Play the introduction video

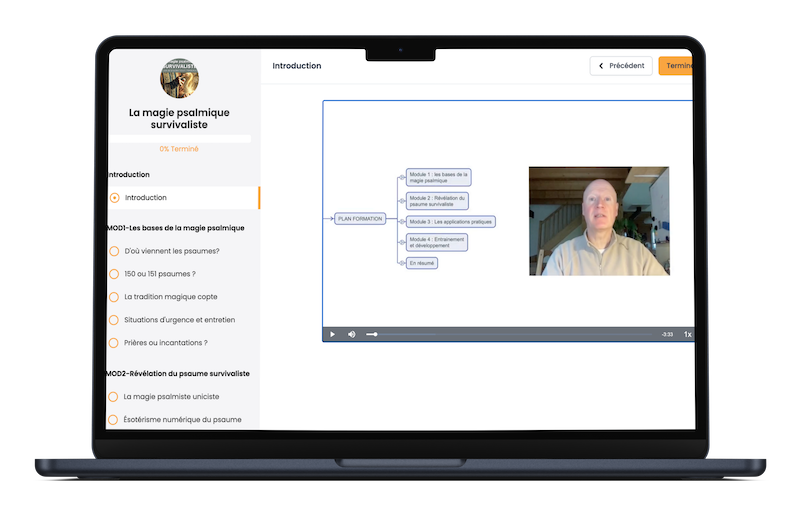(332, 334)
